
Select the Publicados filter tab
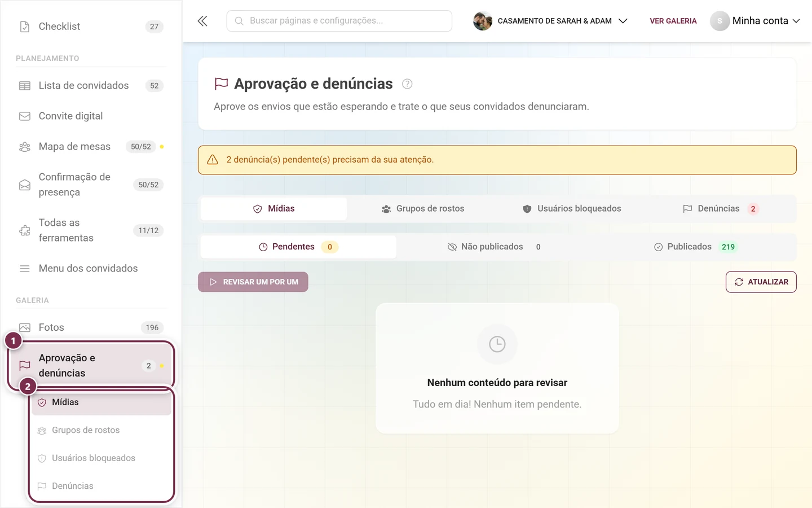pos(695,247)
